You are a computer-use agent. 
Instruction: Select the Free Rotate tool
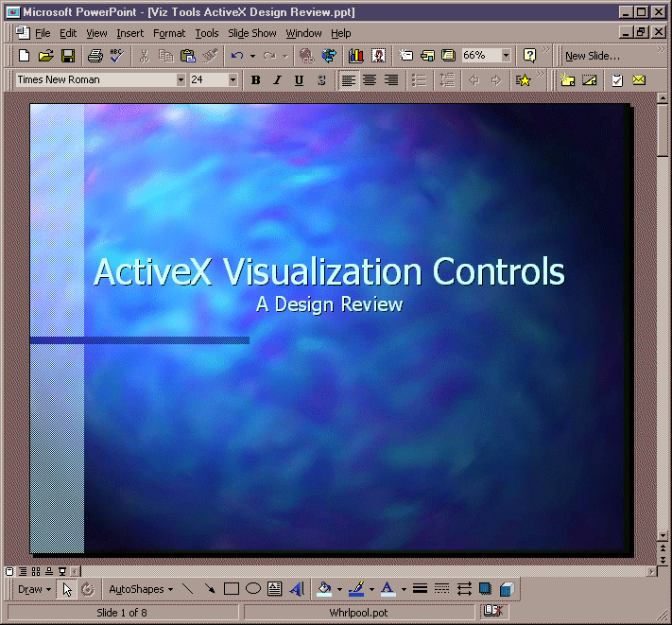(88, 588)
